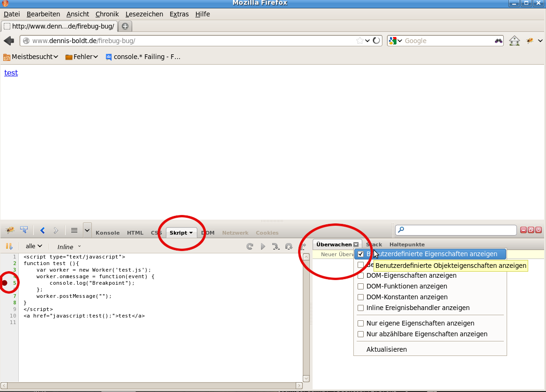
Task: Open Firebug toolbar button dropdown arrow
Action: tap(540, 41)
